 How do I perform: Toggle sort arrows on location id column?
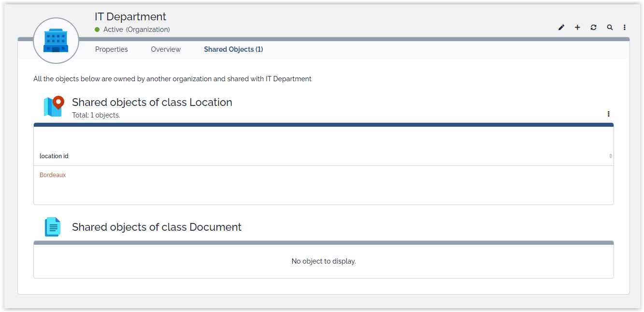pos(611,156)
